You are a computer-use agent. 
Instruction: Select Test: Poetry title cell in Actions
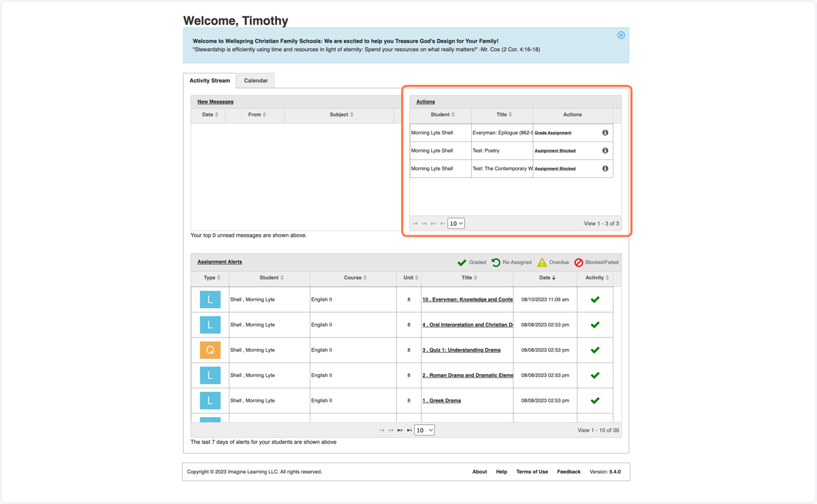tap(502, 151)
